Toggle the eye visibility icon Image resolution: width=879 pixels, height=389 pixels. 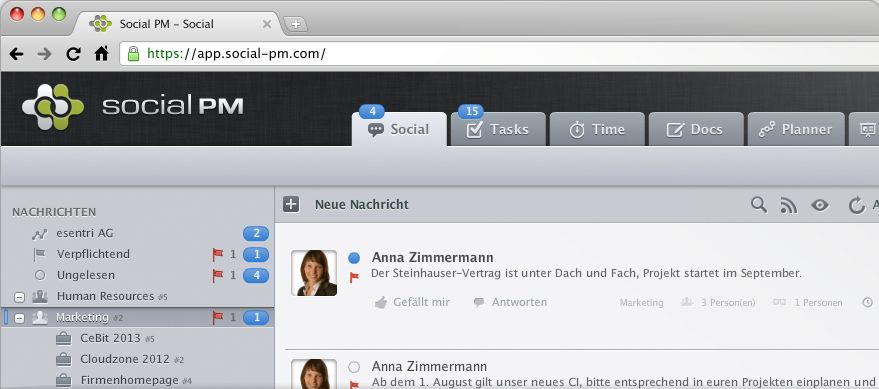coord(820,205)
